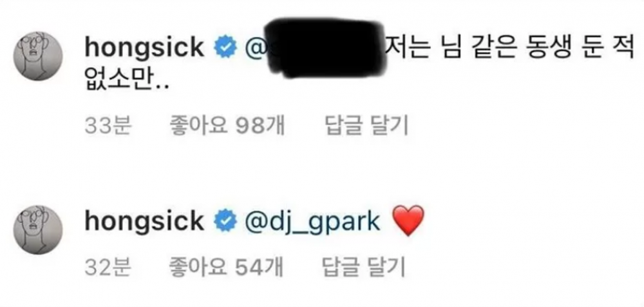Click verified badge next to @dj_gpark mention
644x307 pixels.
coord(225,222)
